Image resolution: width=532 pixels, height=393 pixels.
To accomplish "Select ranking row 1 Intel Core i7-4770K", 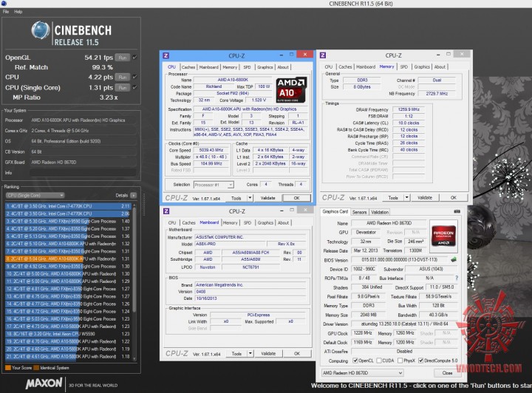I will 68,206.
